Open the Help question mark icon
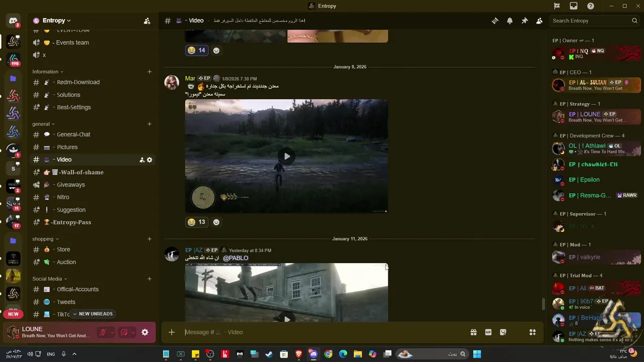 click(x=591, y=6)
